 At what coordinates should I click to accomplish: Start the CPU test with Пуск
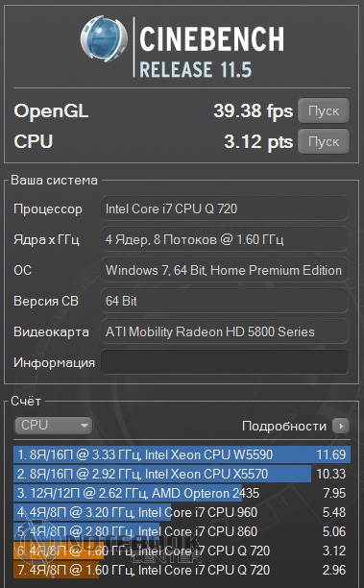(324, 141)
